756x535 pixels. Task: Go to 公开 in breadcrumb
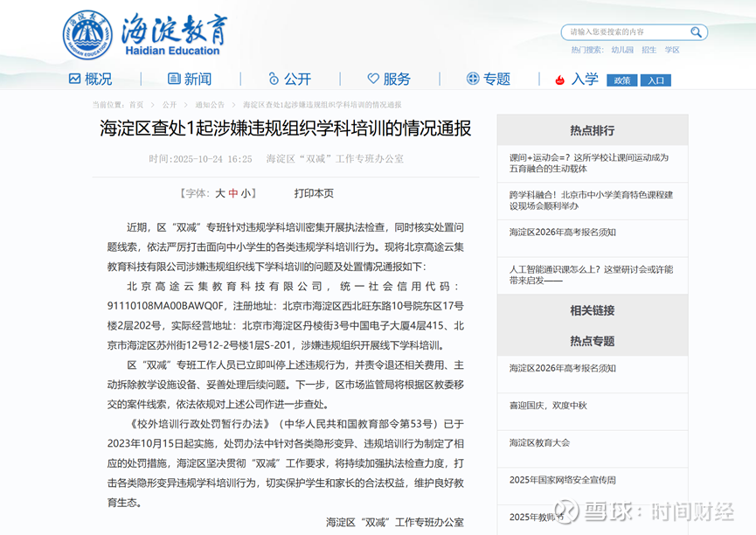[170, 105]
